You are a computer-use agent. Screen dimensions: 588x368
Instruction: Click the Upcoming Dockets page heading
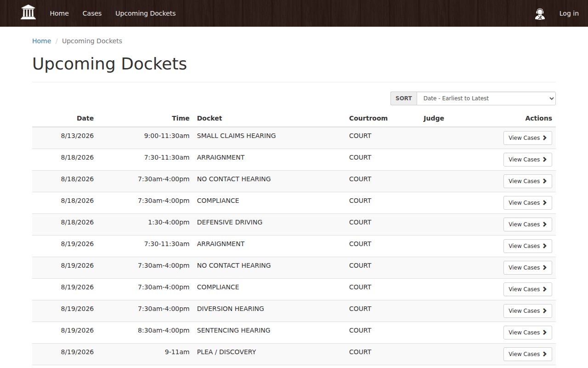[109, 63]
